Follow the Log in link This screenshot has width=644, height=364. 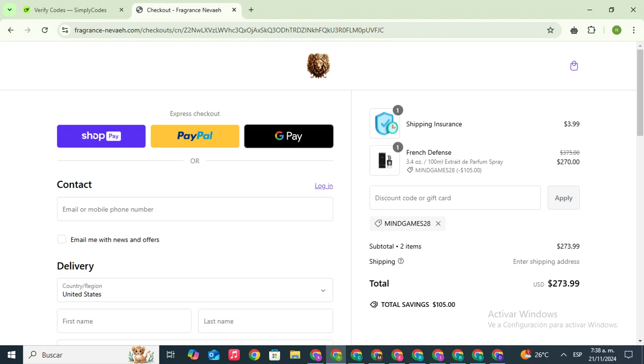[x=324, y=186]
